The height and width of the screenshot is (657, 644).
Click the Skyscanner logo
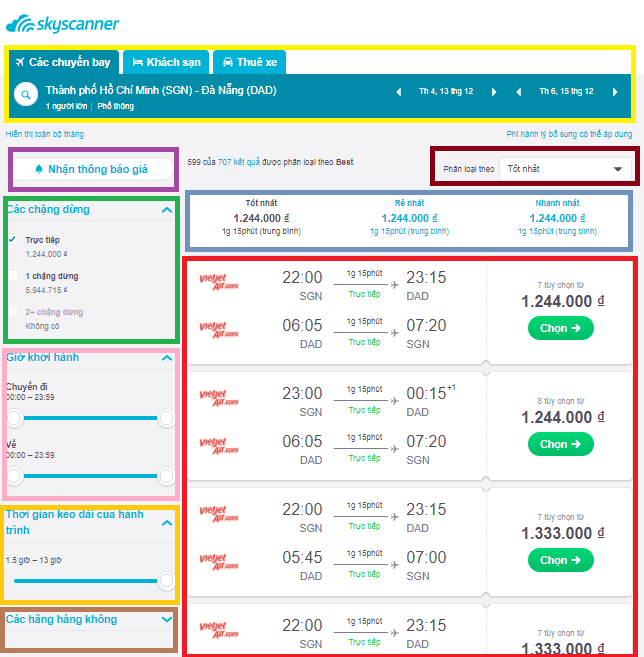[x=63, y=24]
